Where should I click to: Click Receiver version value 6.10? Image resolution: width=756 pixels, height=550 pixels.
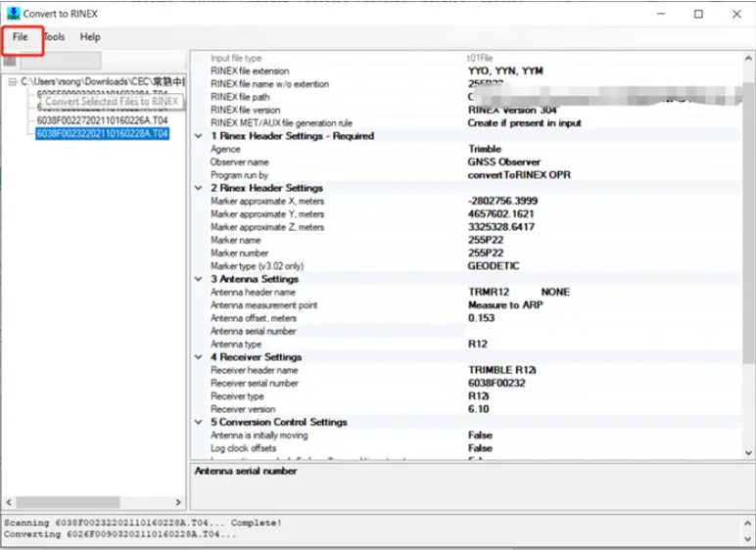[478, 409]
